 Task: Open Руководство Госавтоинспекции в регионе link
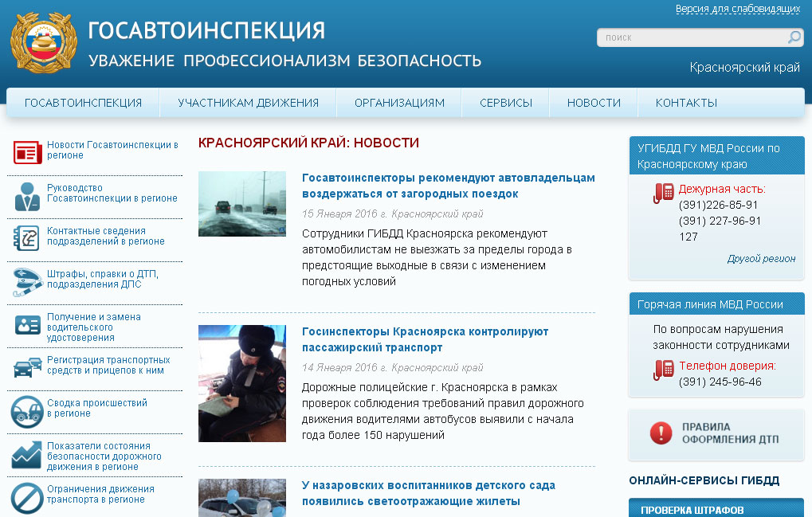coord(112,193)
